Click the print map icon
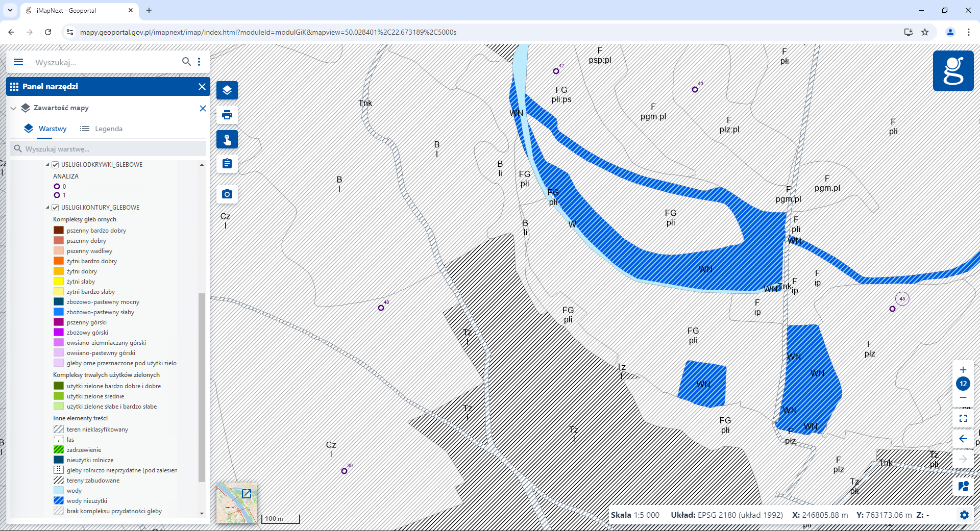Screen dimensions: 980x531 coord(227,115)
